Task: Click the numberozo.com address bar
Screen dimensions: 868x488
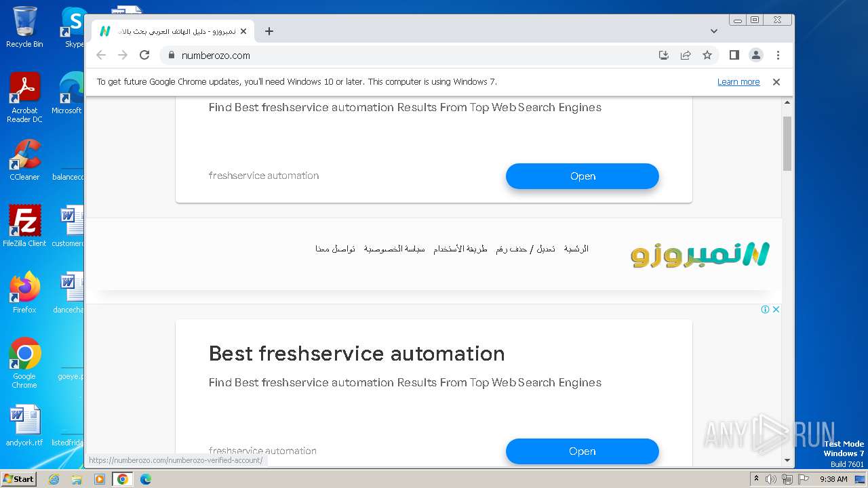Action: 407,56
